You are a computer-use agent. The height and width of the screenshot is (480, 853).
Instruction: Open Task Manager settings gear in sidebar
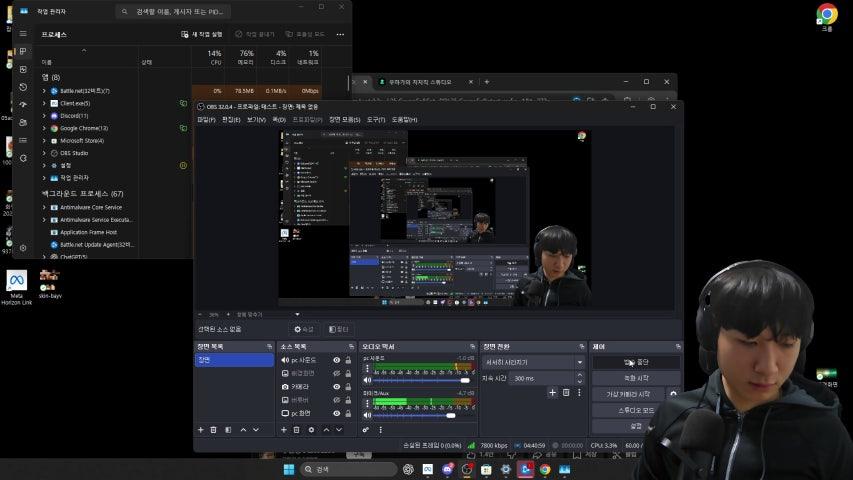tap(23, 247)
